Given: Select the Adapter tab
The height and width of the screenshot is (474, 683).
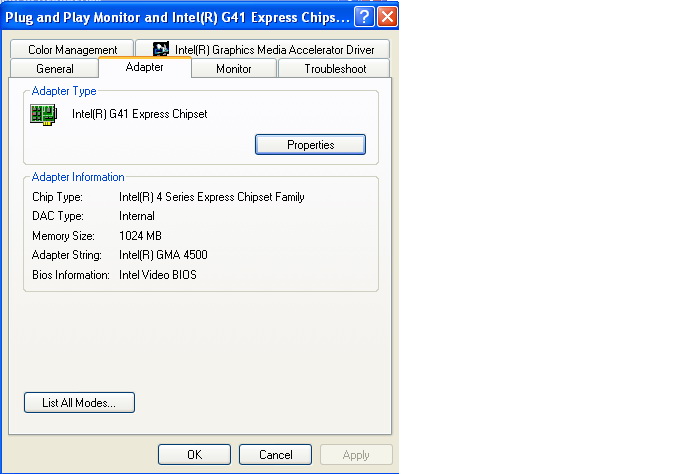Looking at the screenshot, I should click(x=145, y=68).
